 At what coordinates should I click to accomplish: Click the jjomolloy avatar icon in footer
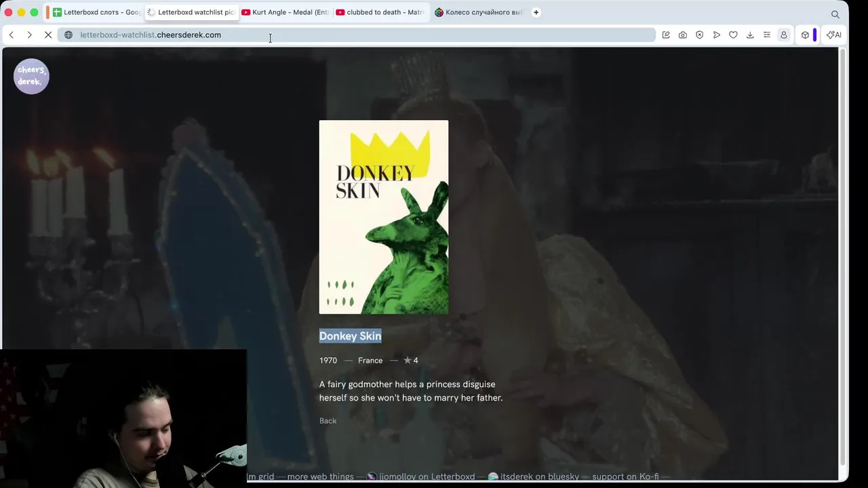[x=372, y=476]
